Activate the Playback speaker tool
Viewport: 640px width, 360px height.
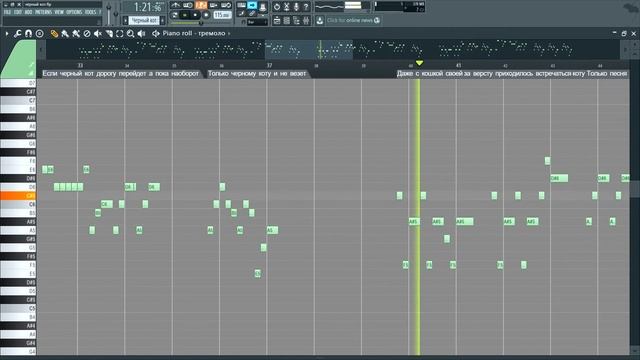pos(142,33)
